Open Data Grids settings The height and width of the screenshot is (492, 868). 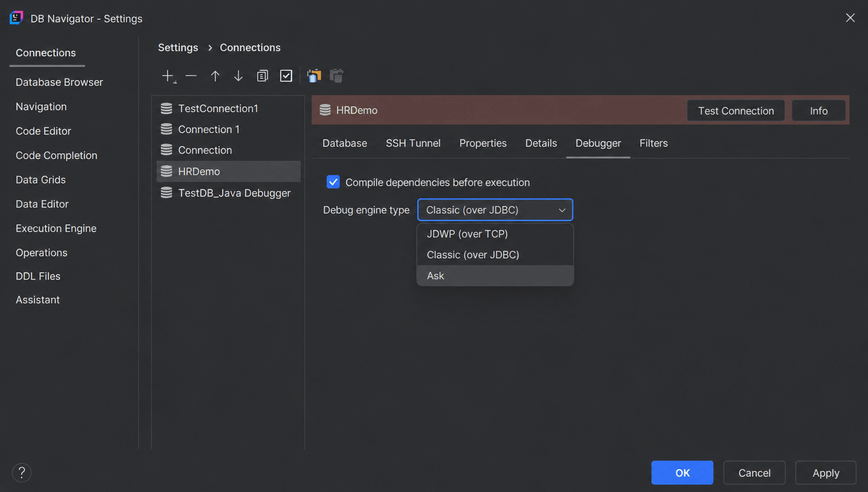coord(41,180)
